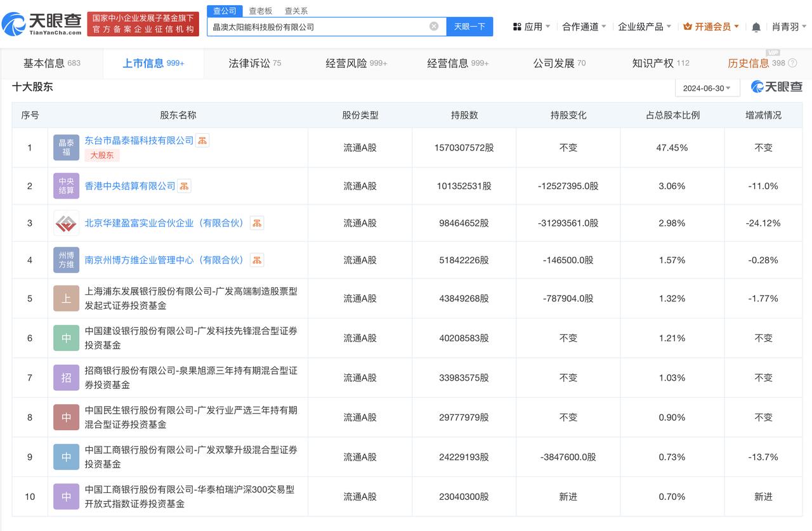This screenshot has width=812, height=531.
Task: Open 东台市晶泰福科技有限公司 link
Action: click(139, 140)
